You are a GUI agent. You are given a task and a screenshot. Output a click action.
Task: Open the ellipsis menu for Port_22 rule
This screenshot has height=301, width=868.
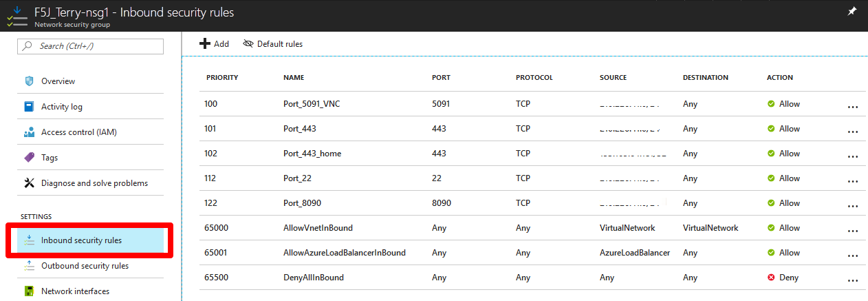pos(853,181)
